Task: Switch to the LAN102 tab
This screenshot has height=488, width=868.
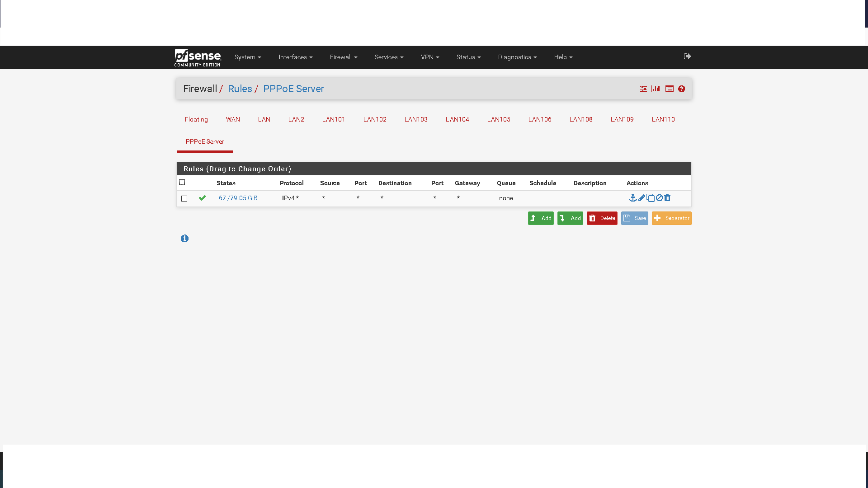Action: click(375, 119)
